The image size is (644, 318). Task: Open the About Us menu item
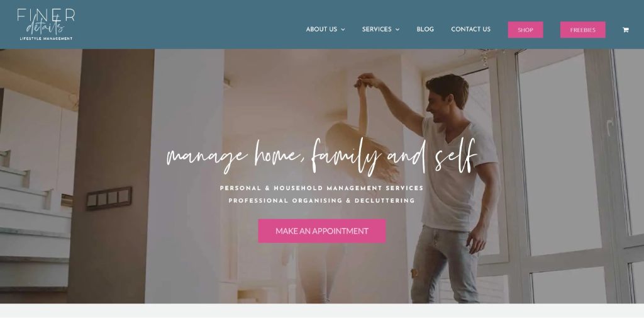321,29
